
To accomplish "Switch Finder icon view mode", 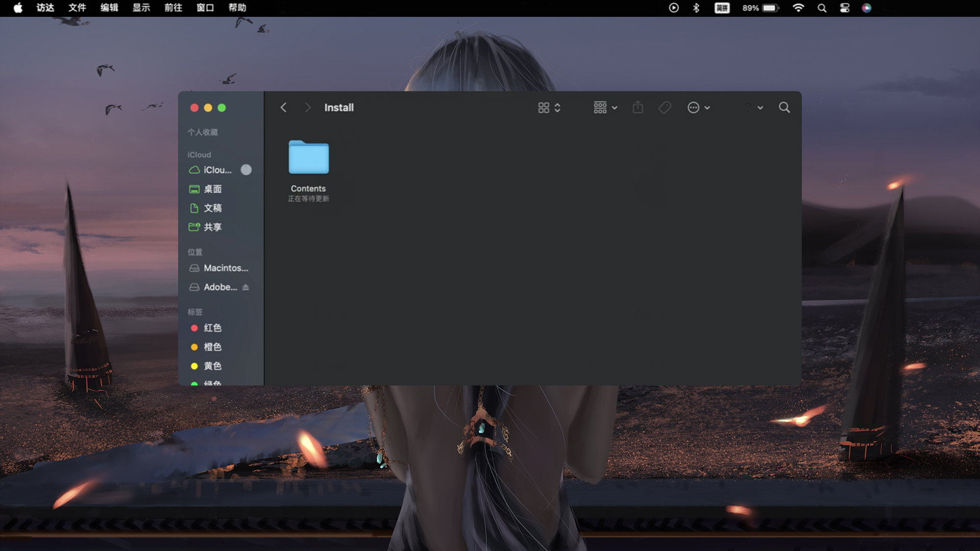I will click(x=549, y=108).
